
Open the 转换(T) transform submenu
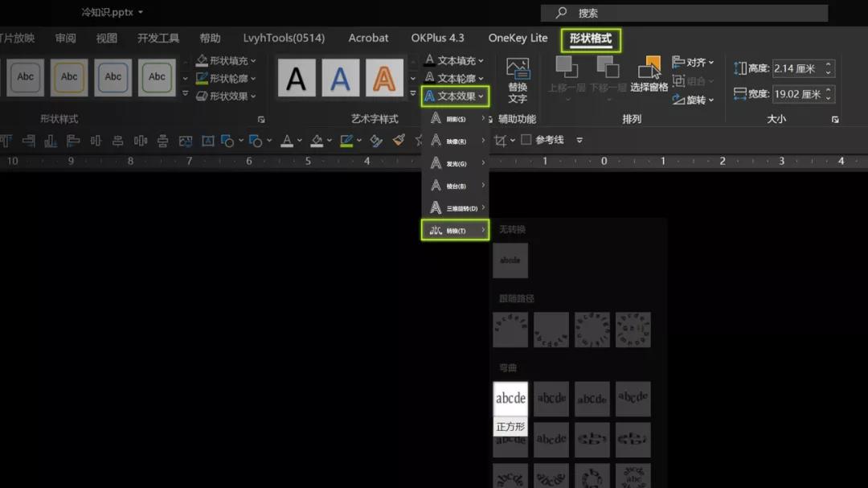coord(455,230)
